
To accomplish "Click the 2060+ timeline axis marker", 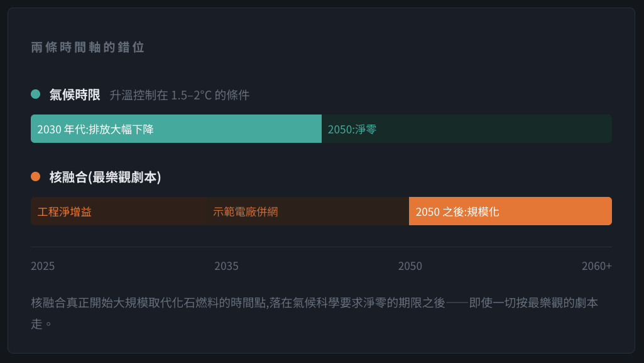I will tap(597, 266).
